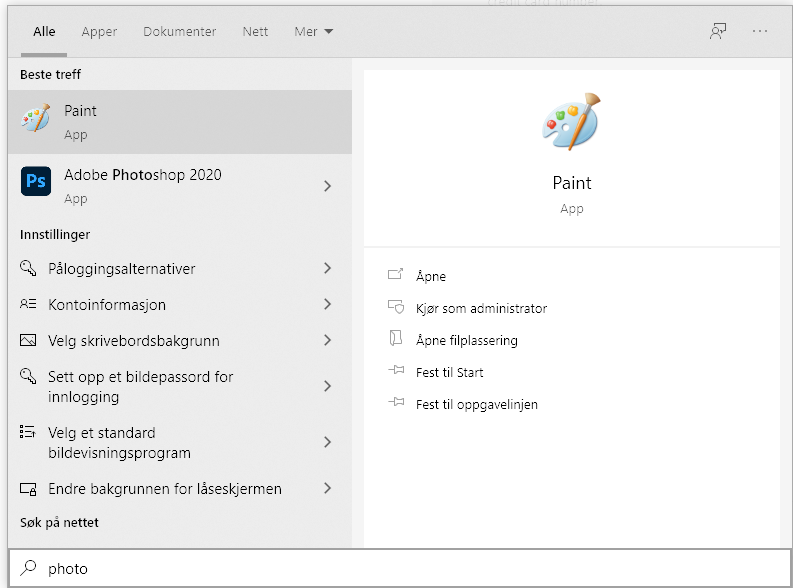Click the magnifier icon in the search box
The width and height of the screenshot is (793, 588).
(x=28, y=568)
